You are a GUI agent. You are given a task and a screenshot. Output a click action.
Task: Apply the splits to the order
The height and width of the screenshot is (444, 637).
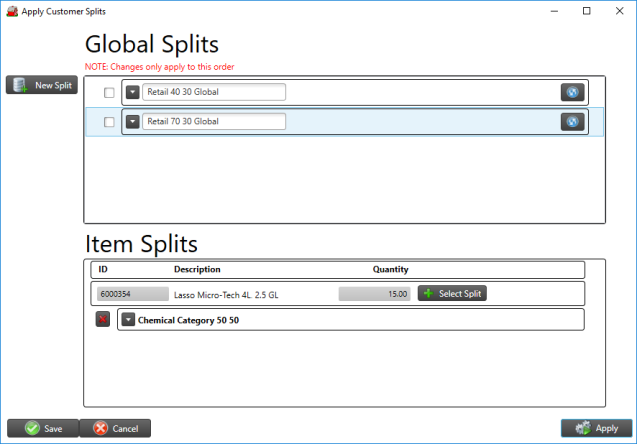[597, 428]
